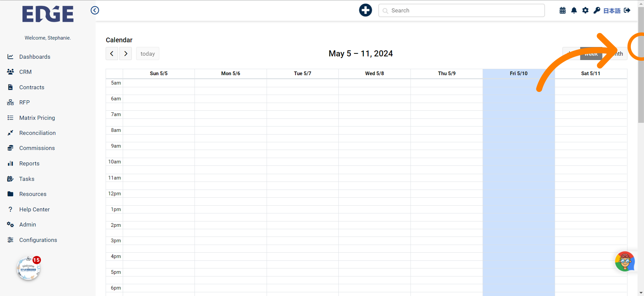The image size is (644, 296).
Task: Click the Admin gears icon
Action: [10, 225]
